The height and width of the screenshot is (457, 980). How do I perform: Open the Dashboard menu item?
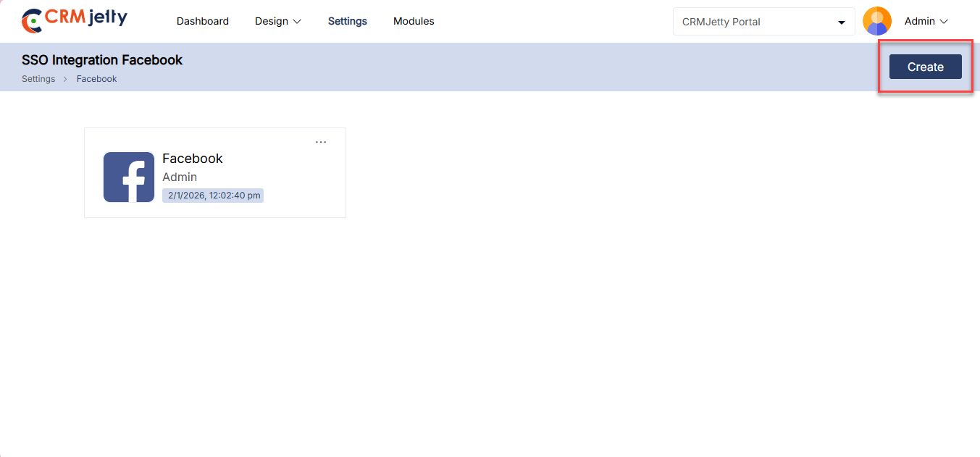click(203, 21)
